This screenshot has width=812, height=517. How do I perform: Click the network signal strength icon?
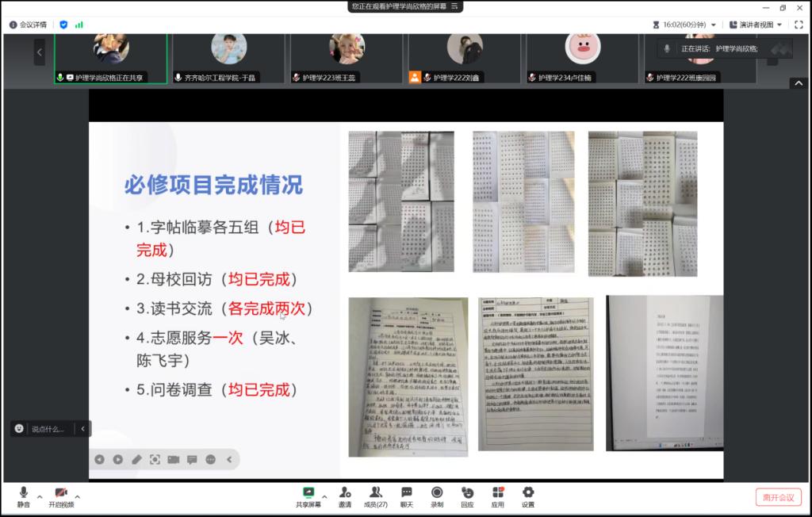pos(79,25)
